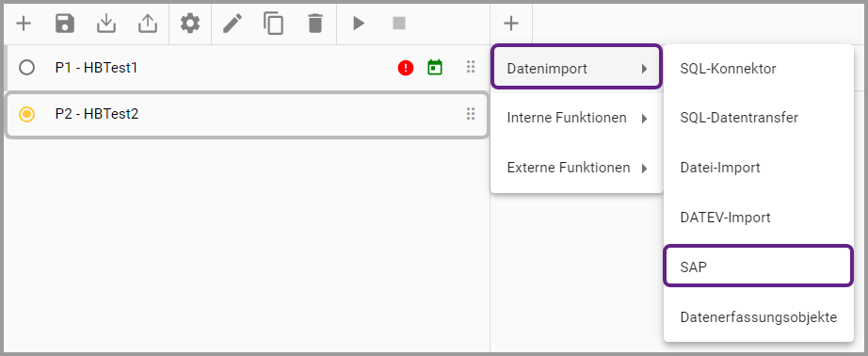Expand the Externe Funktionen submenu
The width and height of the screenshot is (868, 356).
[x=577, y=168]
